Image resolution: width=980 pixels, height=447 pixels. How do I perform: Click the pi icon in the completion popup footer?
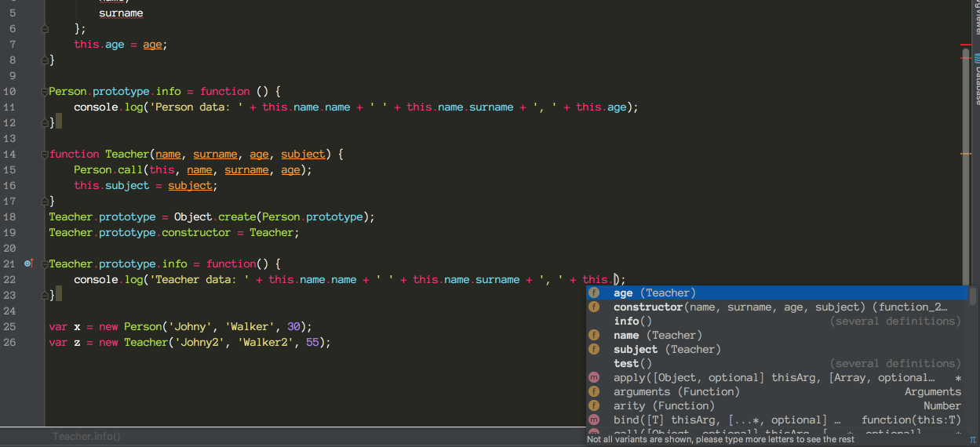(x=973, y=440)
